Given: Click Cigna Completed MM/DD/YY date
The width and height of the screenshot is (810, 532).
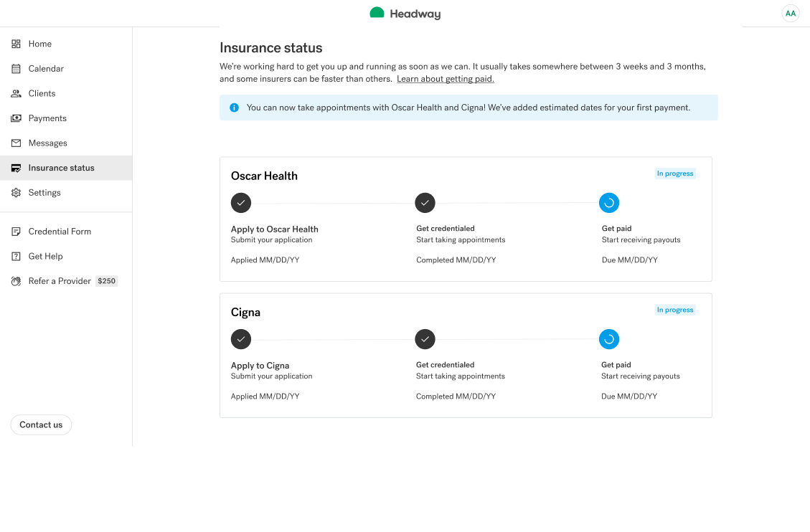Looking at the screenshot, I should click(456, 396).
